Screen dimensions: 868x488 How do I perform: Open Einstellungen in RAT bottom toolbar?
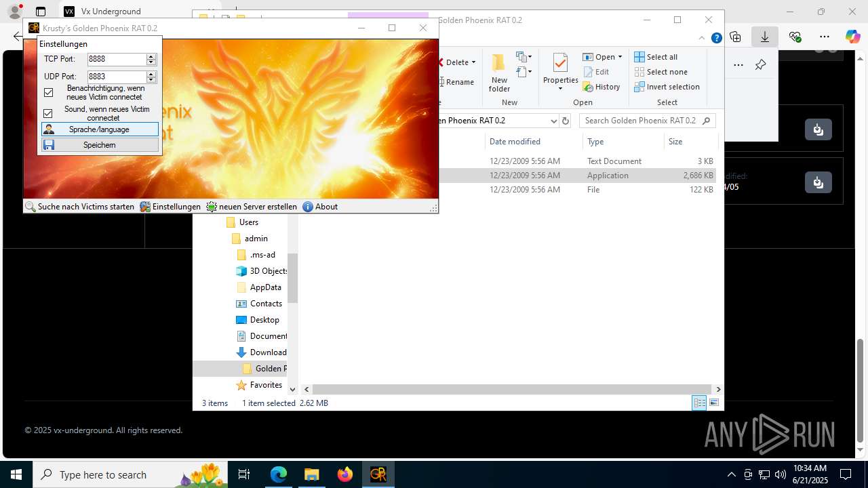170,207
